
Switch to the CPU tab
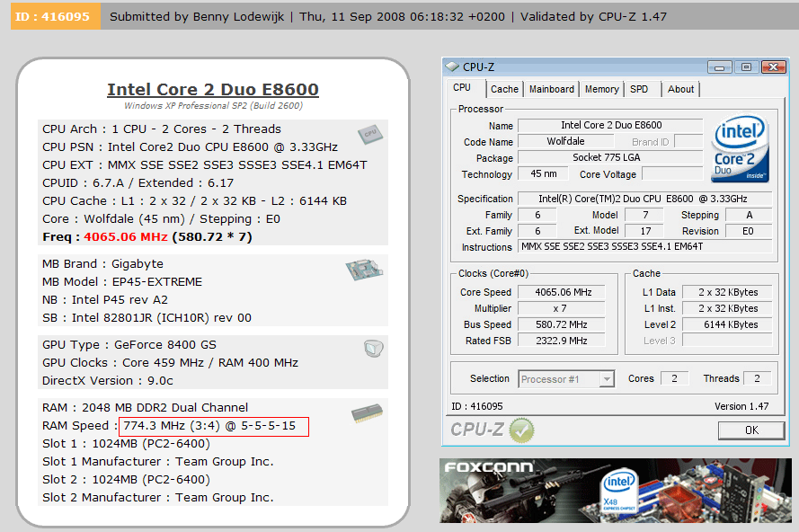click(x=462, y=88)
